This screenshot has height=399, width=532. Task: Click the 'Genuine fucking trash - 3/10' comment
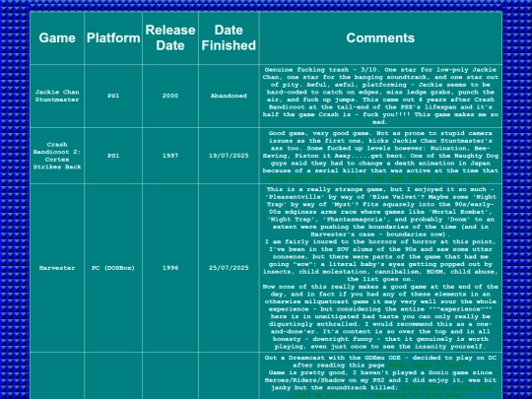click(x=380, y=96)
